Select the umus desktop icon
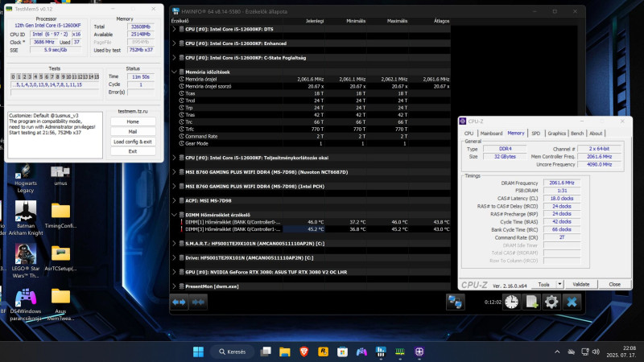Image resolution: width=644 pixels, height=362 pixels. coord(60,175)
